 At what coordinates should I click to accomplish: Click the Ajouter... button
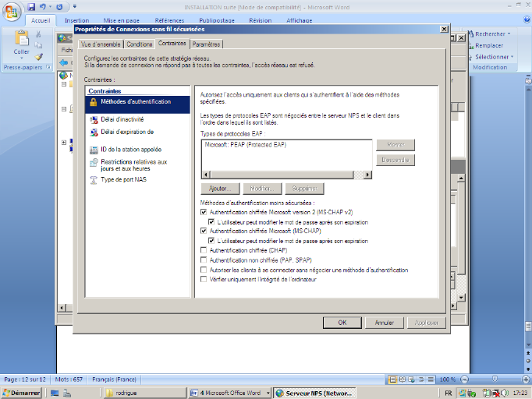tap(220, 189)
